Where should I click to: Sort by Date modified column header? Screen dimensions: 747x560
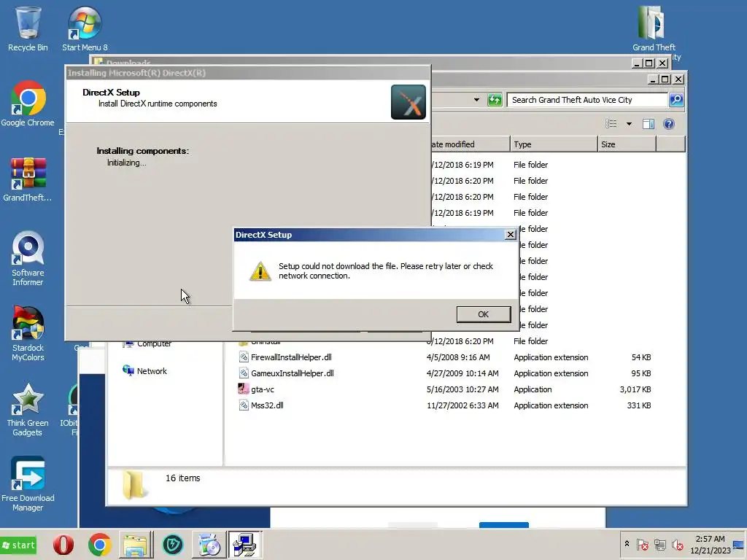pyautogui.click(x=471, y=144)
